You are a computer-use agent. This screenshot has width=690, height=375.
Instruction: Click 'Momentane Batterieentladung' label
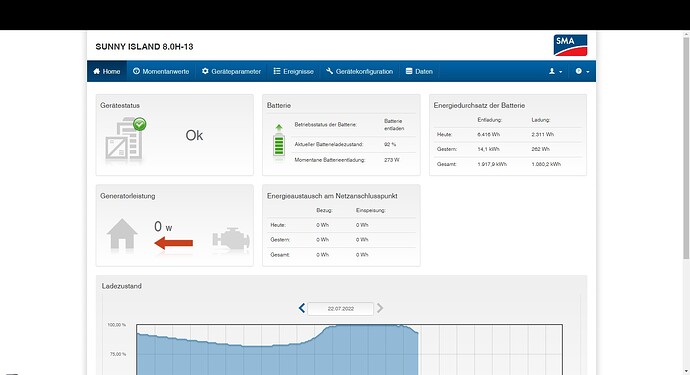[330, 160]
